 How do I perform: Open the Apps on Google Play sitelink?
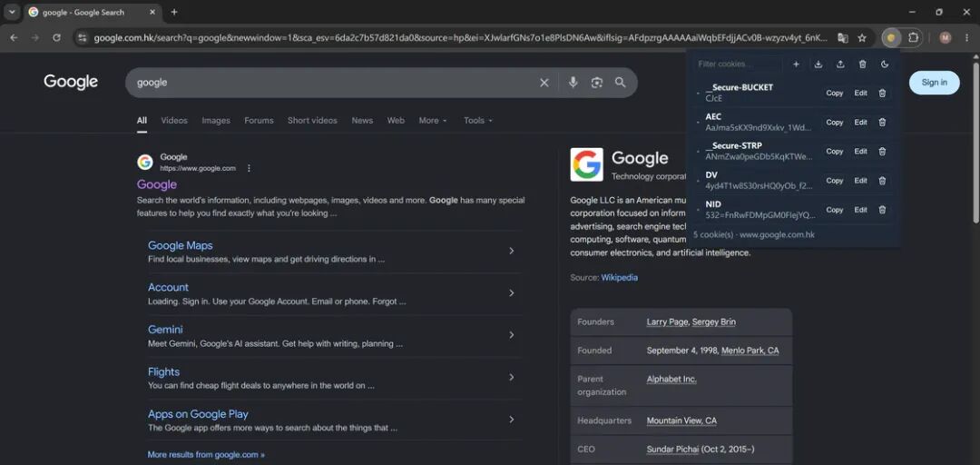click(198, 413)
